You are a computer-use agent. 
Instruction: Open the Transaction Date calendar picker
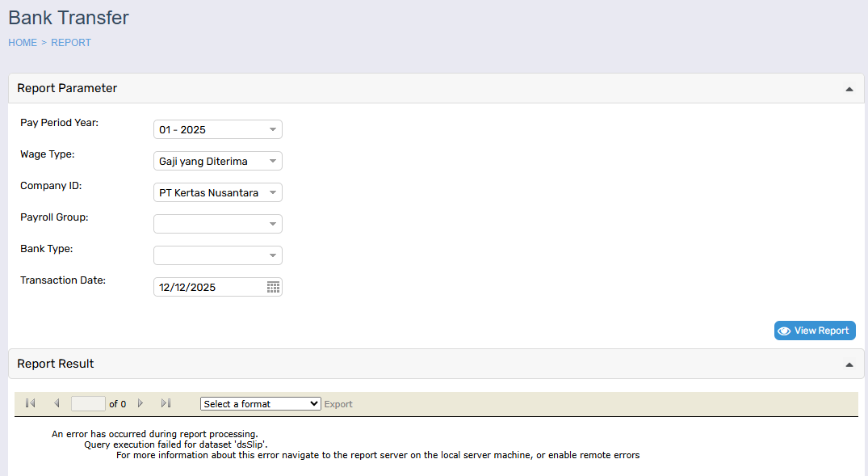click(273, 287)
